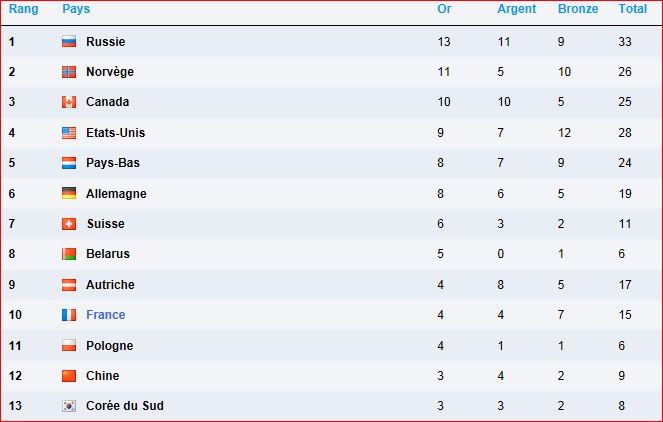Click the South Korean flag icon

pos(69,406)
